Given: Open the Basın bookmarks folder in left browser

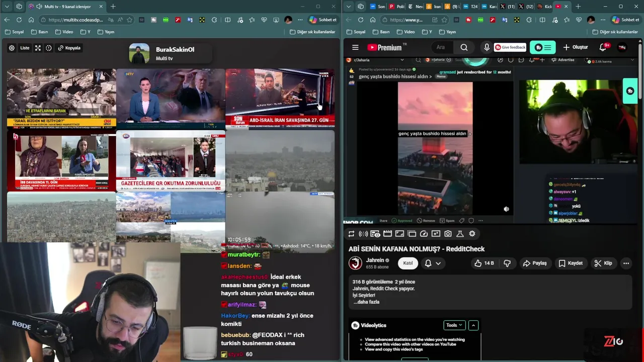Looking at the screenshot, I should [40, 32].
